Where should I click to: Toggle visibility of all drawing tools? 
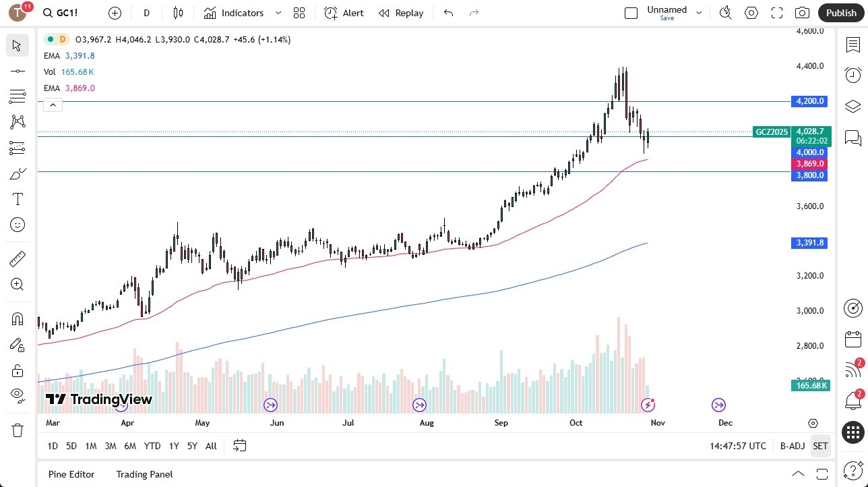click(17, 395)
